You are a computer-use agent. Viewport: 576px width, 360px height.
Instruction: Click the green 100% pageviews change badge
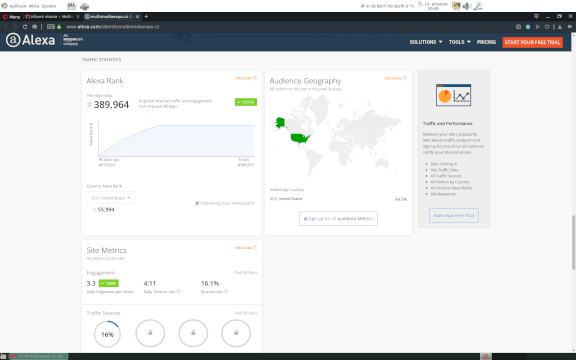pos(109,283)
